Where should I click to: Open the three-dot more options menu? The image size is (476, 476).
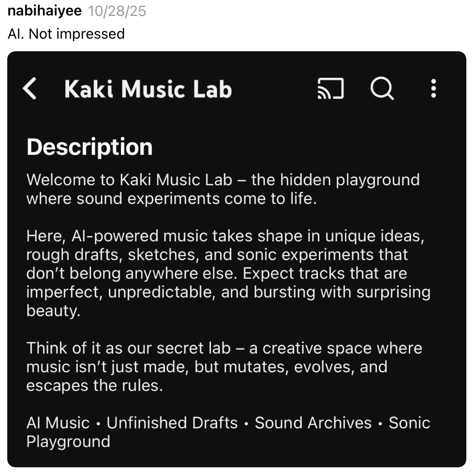[433, 89]
